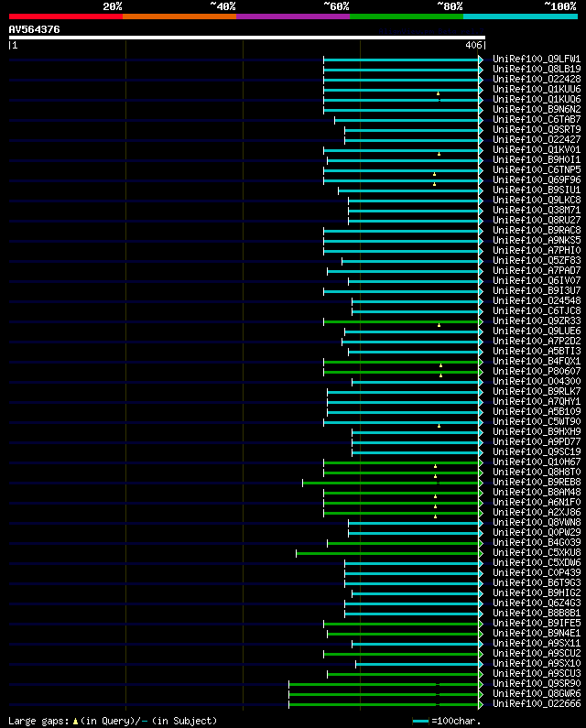Screen dimensions: 586x728
Task: Click the green alignment bar for UniRef100_C5XKU8
Action: point(387,553)
